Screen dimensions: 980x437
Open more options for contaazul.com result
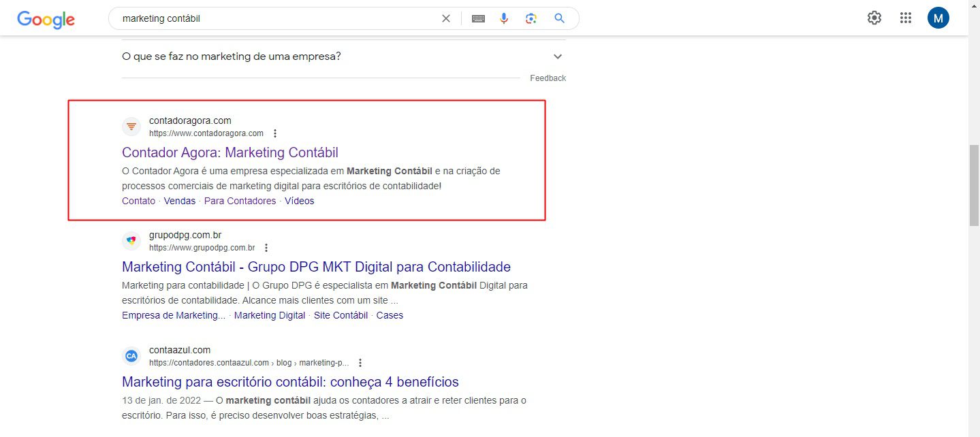tap(360, 363)
